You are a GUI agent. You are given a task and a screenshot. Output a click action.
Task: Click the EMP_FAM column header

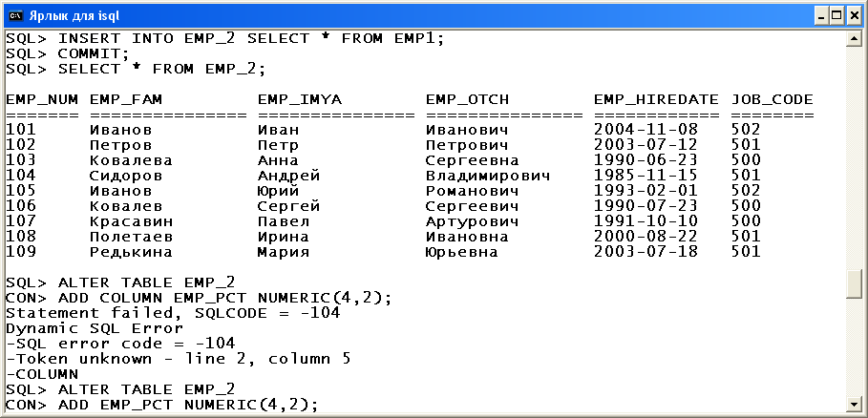126,100
